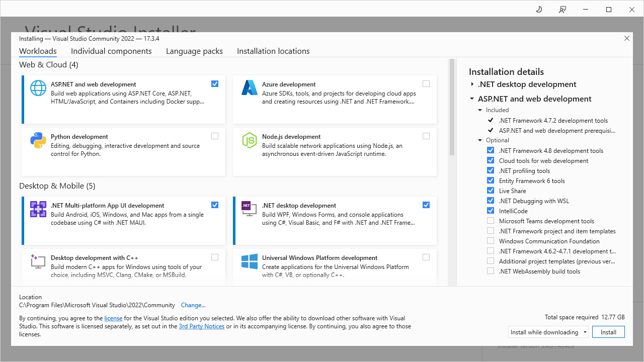Click .NET Framework 4.7.2 development tools item
The width and height of the screenshot is (644, 362).
point(553,121)
